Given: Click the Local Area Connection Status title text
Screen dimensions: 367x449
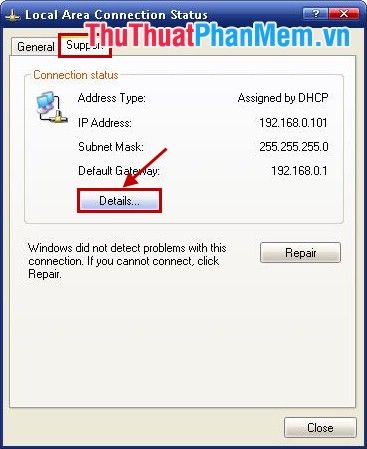Looking at the screenshot, I should coord(116,15).
